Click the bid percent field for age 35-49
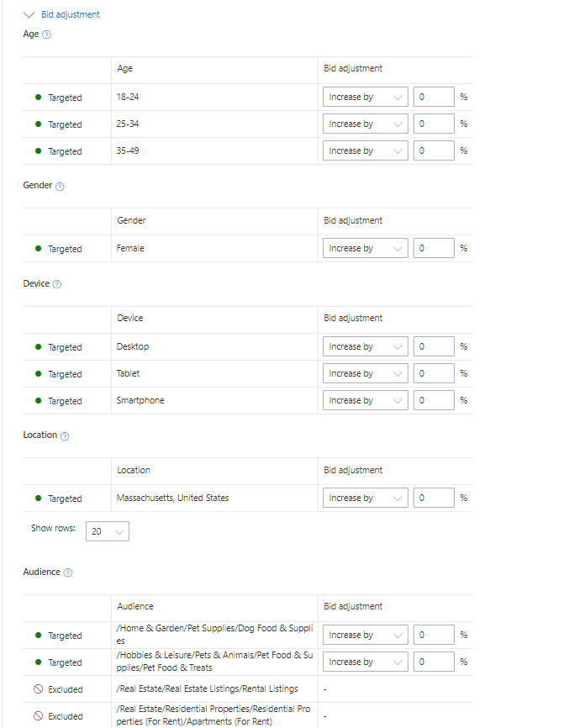 pyautogui.click(x=434, y=151)
